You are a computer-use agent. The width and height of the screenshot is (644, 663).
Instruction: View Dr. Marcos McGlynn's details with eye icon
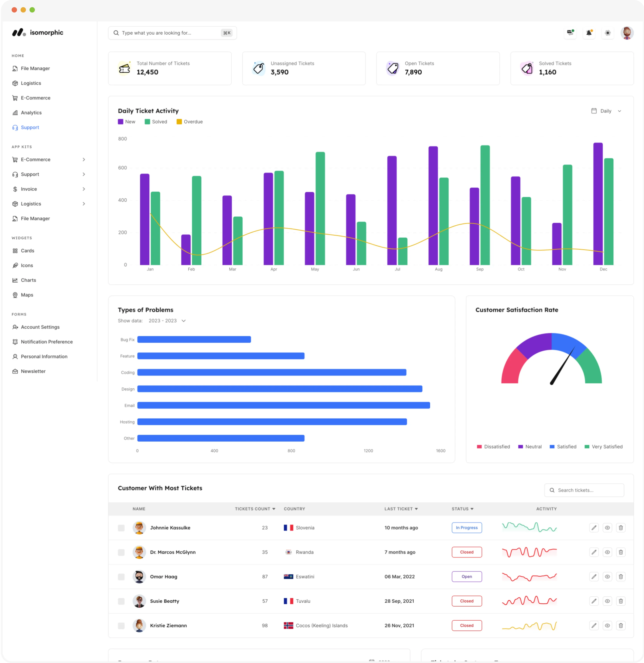click(x=607, y=552)
